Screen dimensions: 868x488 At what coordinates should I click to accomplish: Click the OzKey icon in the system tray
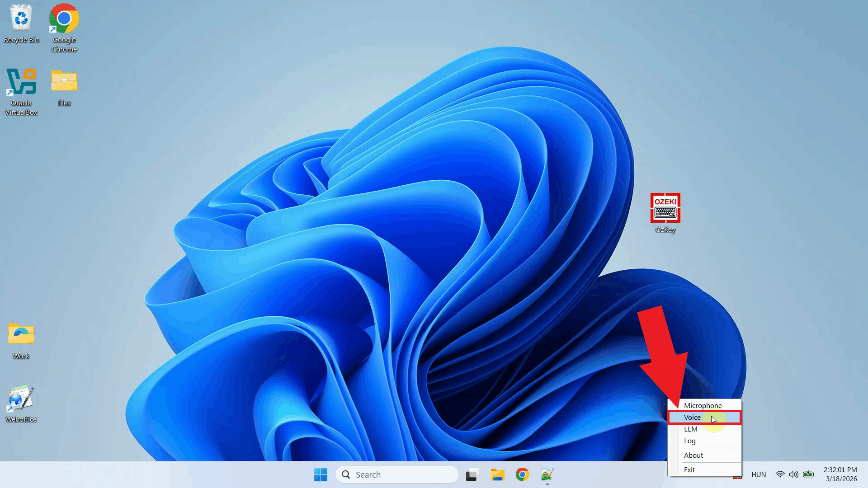tap(738, 475)
